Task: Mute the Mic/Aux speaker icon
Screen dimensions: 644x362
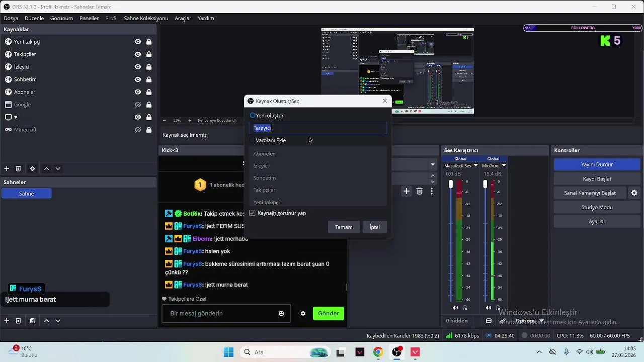Action: point(488,308)
